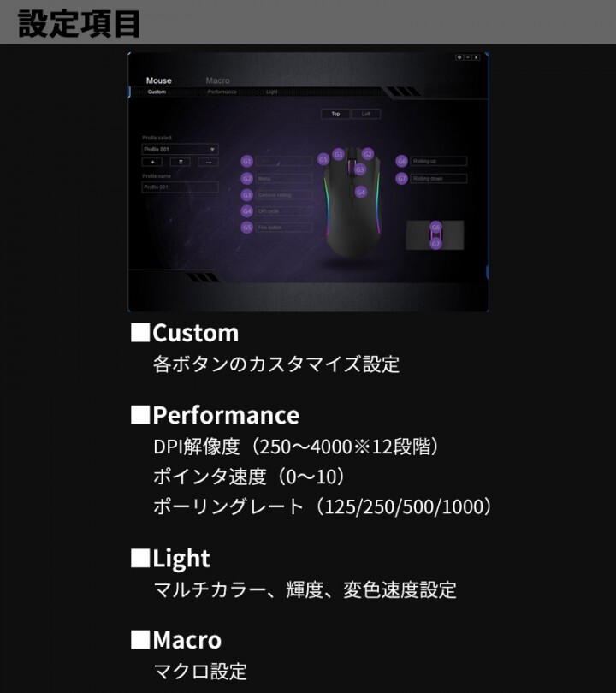Click the "ポーリングレート（125/250/500/1000）" line

[x=323, y=506]
